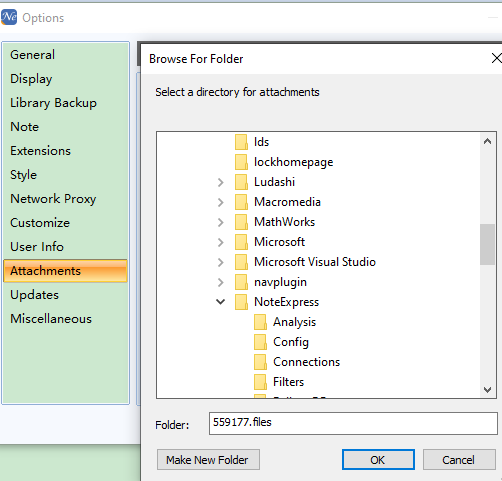
Task: Expand the Ludashi folder
Action: coord(220,182)
